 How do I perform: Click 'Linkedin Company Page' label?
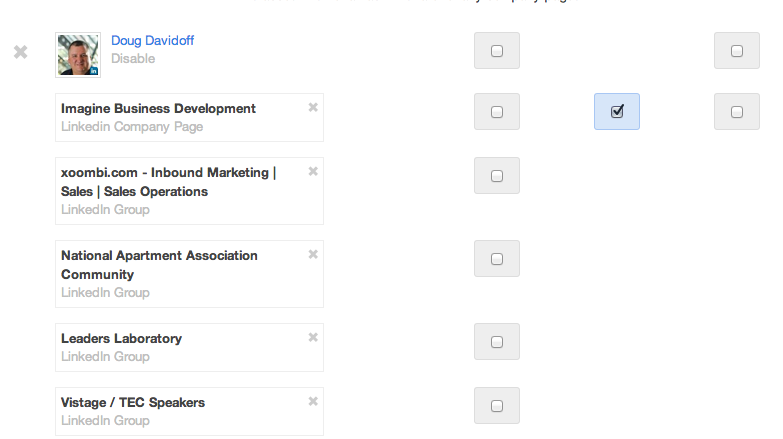coord(132,127)
